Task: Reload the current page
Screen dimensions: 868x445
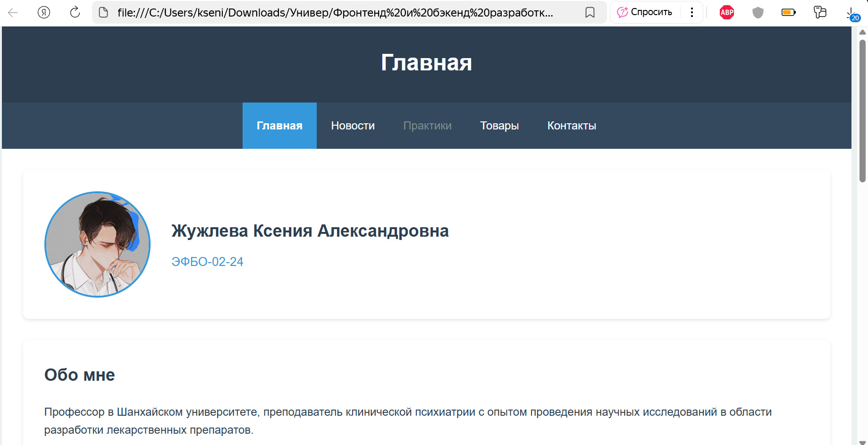Action: pyautogui.click(x=75, y=12)
